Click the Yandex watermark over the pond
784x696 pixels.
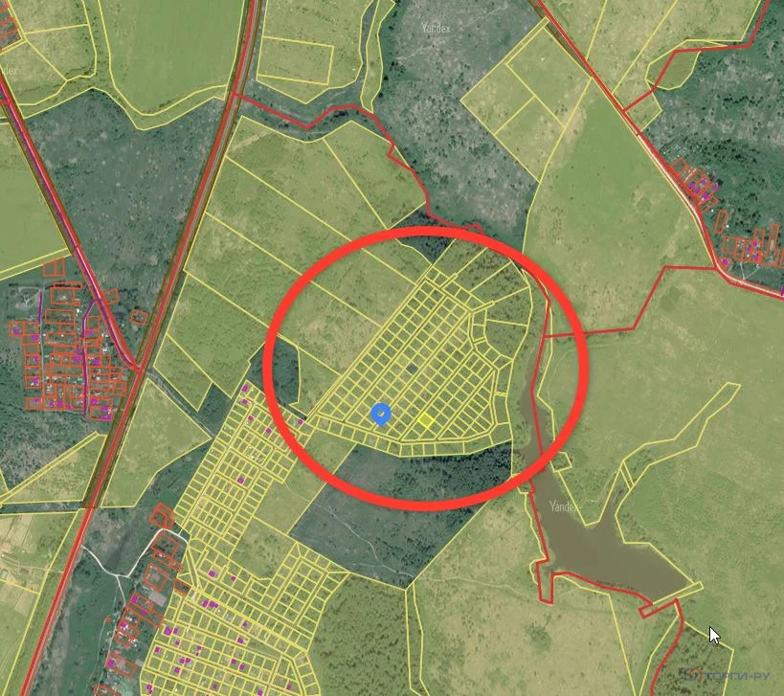click(x=563, y=506)
